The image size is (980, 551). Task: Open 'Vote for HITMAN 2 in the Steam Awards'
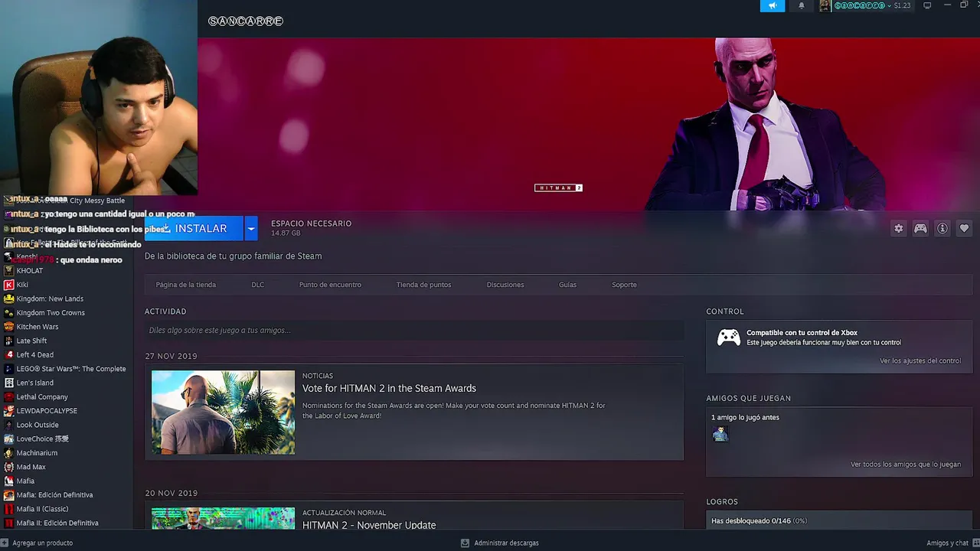[x=389, y=388]
